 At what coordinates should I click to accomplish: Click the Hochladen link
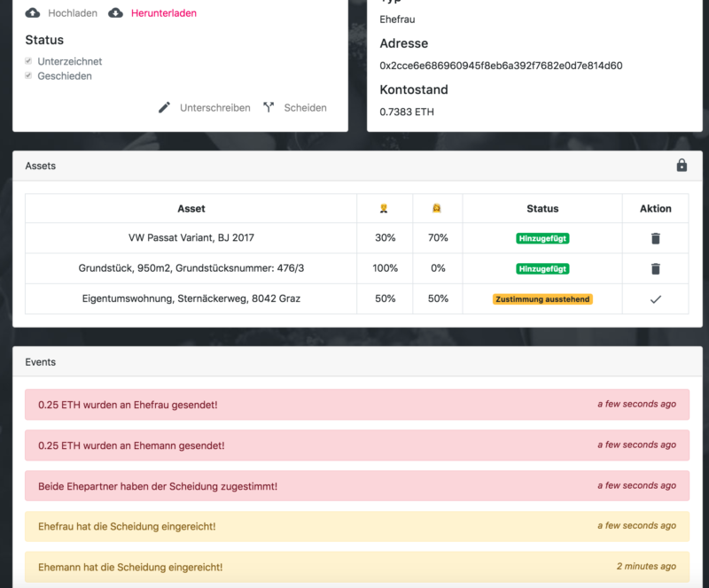coord(73,13)
